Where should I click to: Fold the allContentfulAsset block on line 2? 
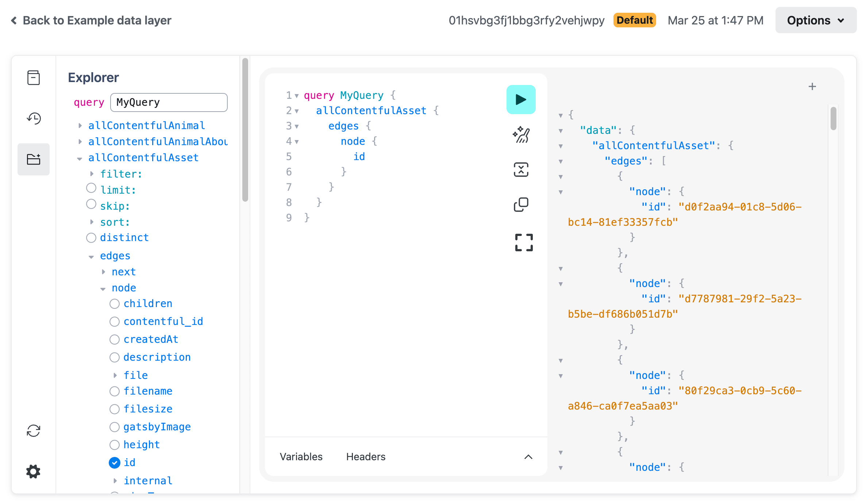[x=297, y=111]
